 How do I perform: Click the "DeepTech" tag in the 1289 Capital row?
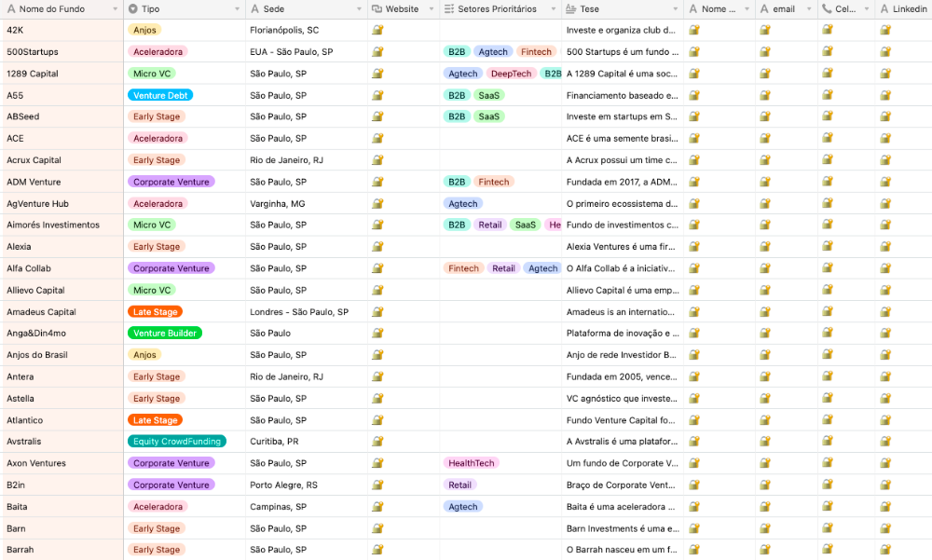click(511, 73)
